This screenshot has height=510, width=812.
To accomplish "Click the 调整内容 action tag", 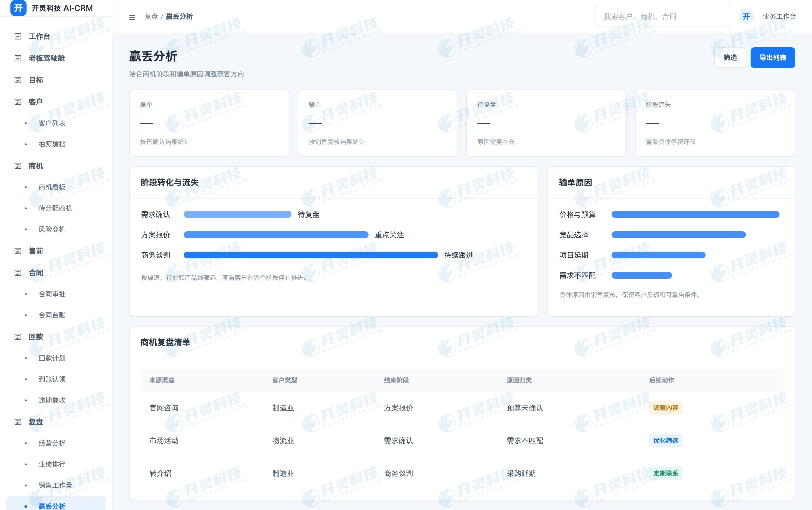I will click(x=666, y=408).
